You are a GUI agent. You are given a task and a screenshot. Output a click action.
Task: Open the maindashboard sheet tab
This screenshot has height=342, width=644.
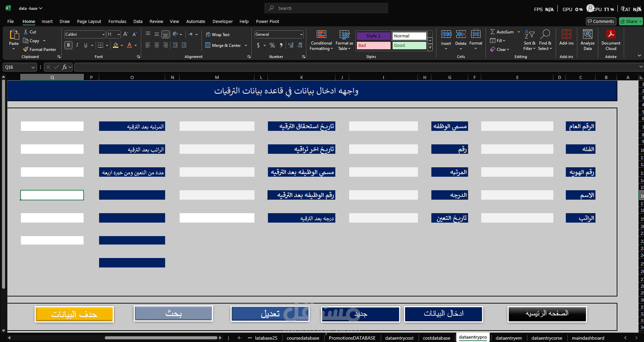click(588, 338)
